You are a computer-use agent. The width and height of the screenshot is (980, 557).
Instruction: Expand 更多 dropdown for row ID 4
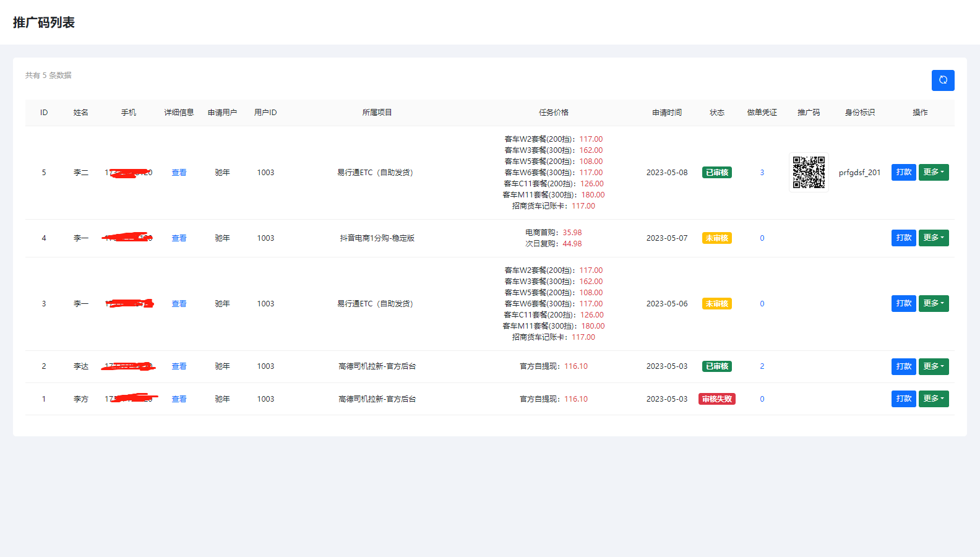tap(933, 238)
